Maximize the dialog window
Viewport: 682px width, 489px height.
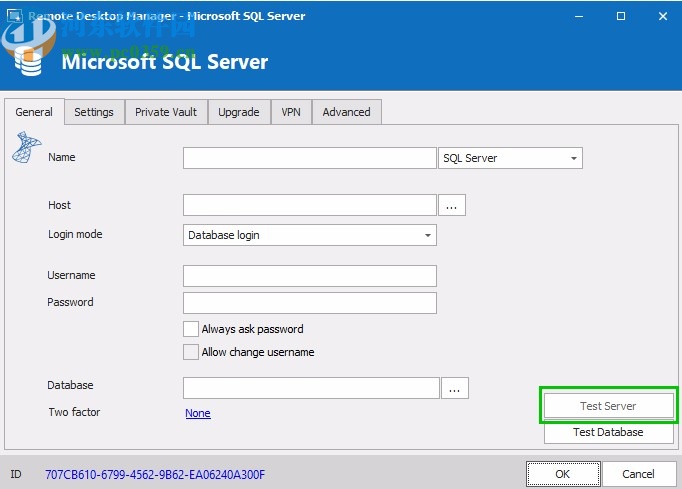[621, 16]
